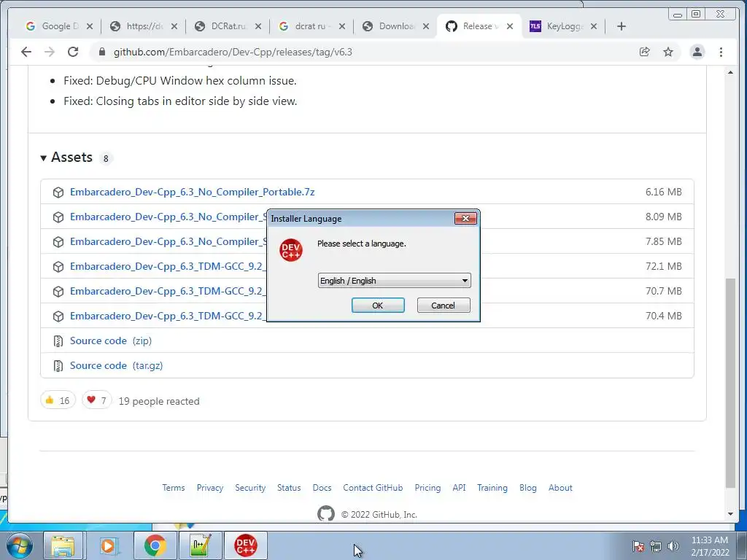Click the GitHub octocat logo in the footer
747x560 pixels.
326,513
